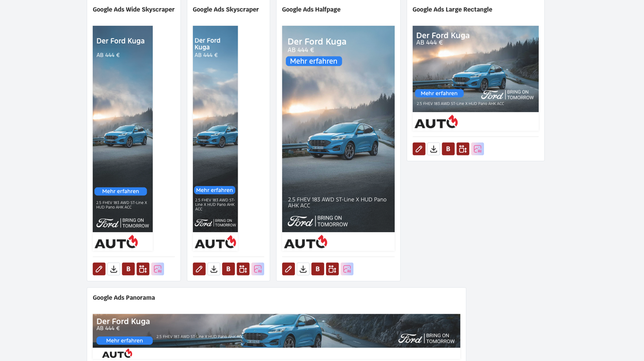Viewport: 644px width, 361px height.
Task: Edit the Halfpage ad with pencil icon
Action: [x=288, y=269]
